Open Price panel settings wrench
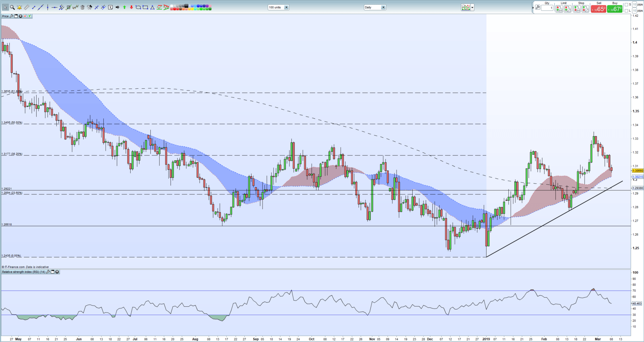The height and width of the screenshot is (342, 644). pos(11,16)
